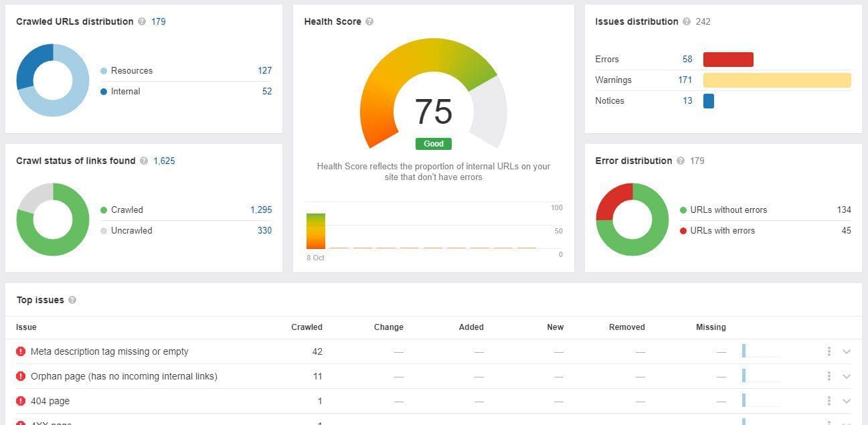Click the green Good status badge
The width and height of the screenshot is (868, 425).
click(434, 144)
